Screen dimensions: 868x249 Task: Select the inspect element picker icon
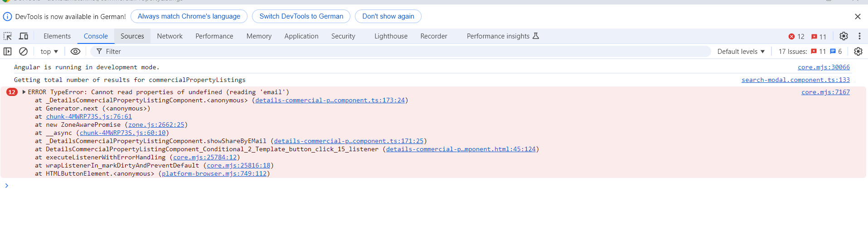8,36
